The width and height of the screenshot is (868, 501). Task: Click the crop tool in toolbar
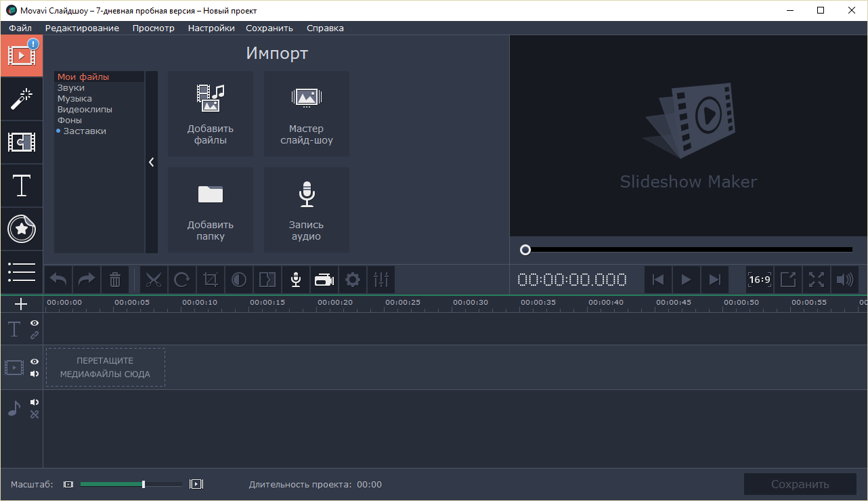[x=211, y=280]
